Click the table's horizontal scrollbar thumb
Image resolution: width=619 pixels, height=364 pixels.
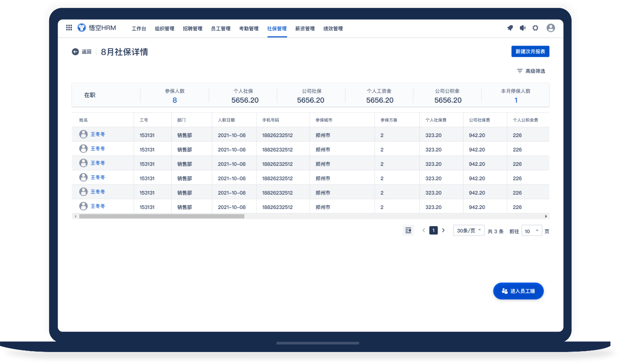point(162,216)
